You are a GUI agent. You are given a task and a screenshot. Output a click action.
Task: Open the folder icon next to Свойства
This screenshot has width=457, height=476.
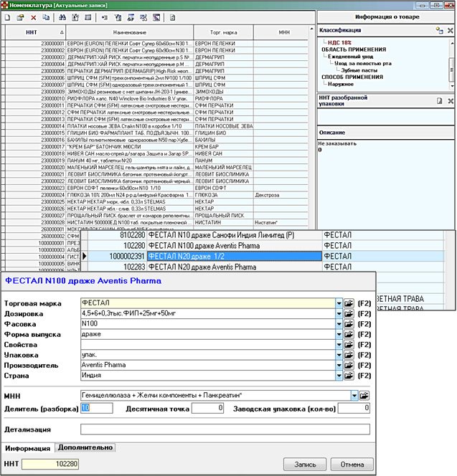pyautogui.click(x=349, y=344)
